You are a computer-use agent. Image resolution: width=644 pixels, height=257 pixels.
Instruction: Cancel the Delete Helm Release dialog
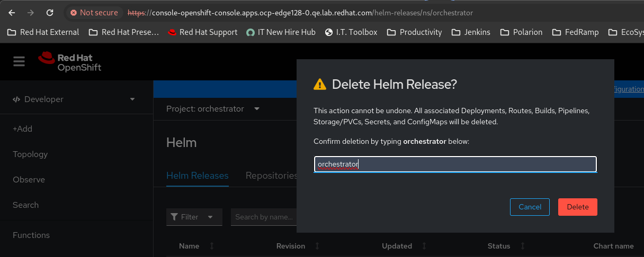coord(530,207)
